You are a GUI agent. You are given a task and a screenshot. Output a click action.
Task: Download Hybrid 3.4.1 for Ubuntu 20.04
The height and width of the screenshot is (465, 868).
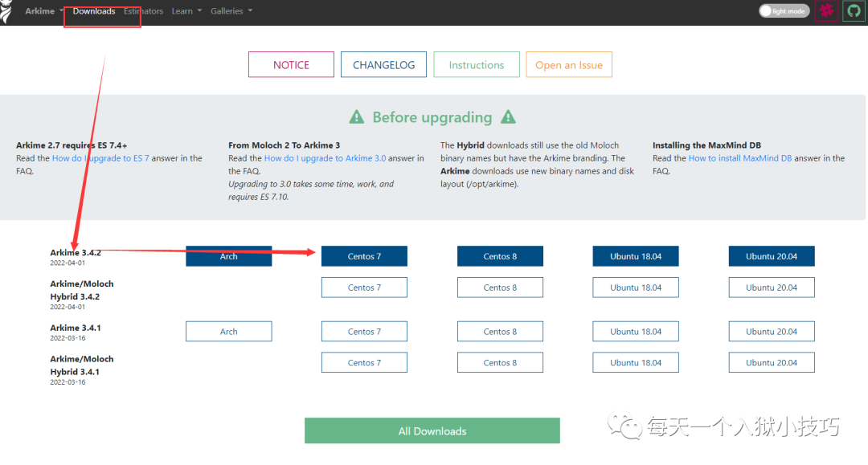pos(772,362)
